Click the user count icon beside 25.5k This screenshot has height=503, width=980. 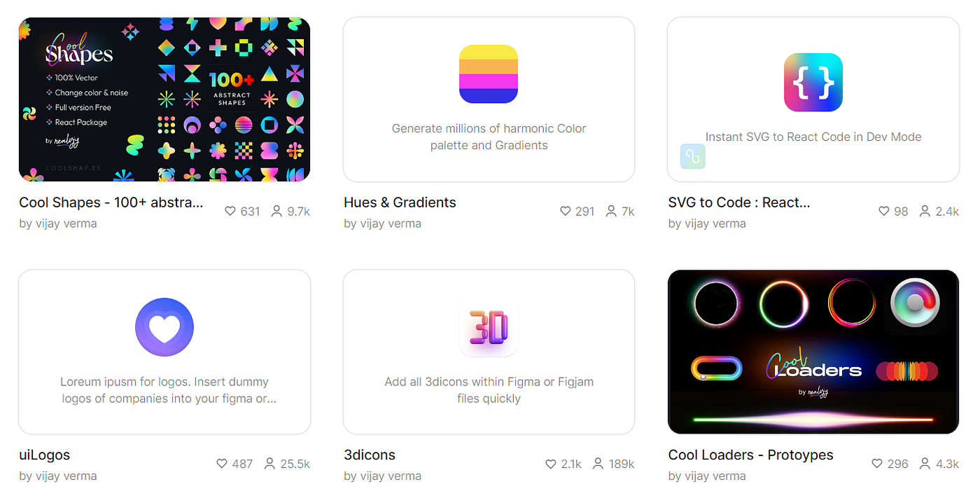click(270, 464)
